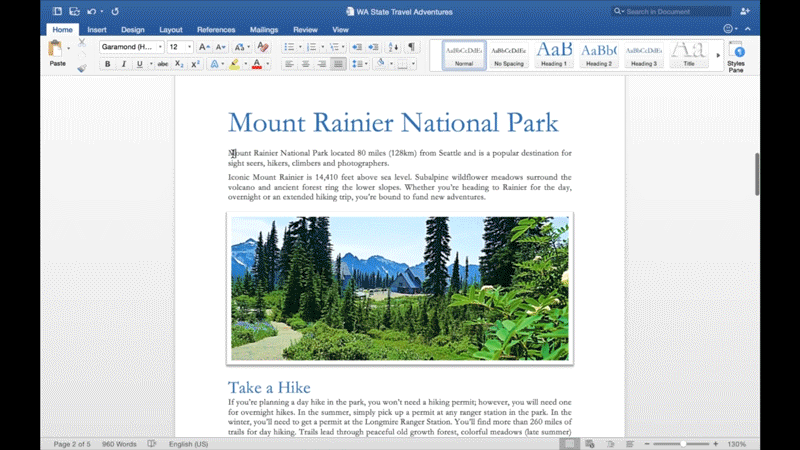Image resolution: width=800 pixels, height=450 pixels.
Task: Apply the Heading 1 style
Action: tap(554, 54)
